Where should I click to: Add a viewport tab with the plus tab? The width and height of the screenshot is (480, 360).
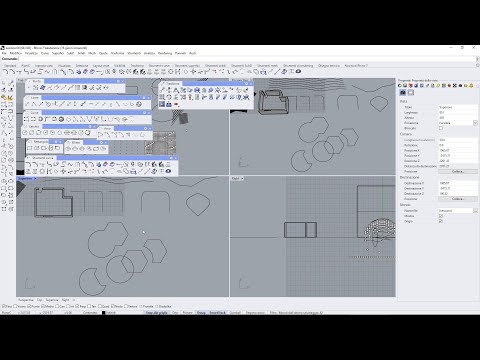click(74, 300)
